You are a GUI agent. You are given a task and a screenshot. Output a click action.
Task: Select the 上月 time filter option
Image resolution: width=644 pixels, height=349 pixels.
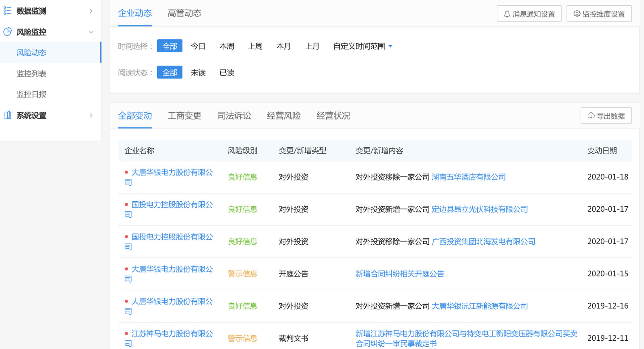312,46
